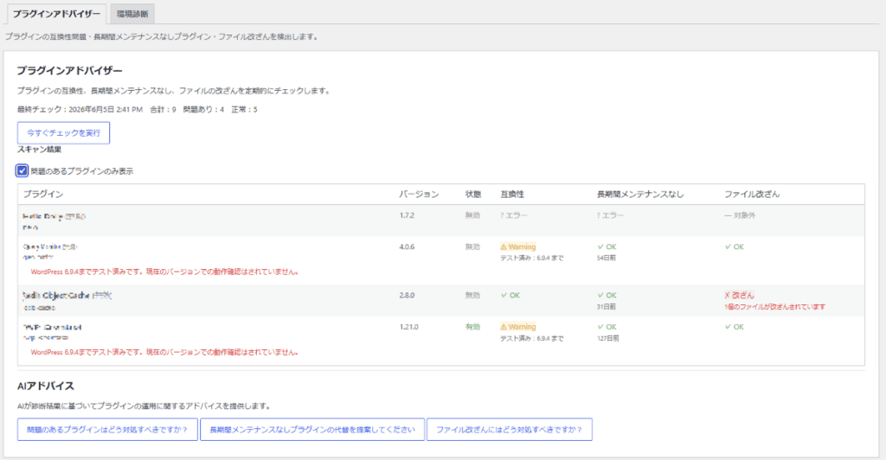Click 対象外 in version 1.7.2 row

[x=740, y=215]
